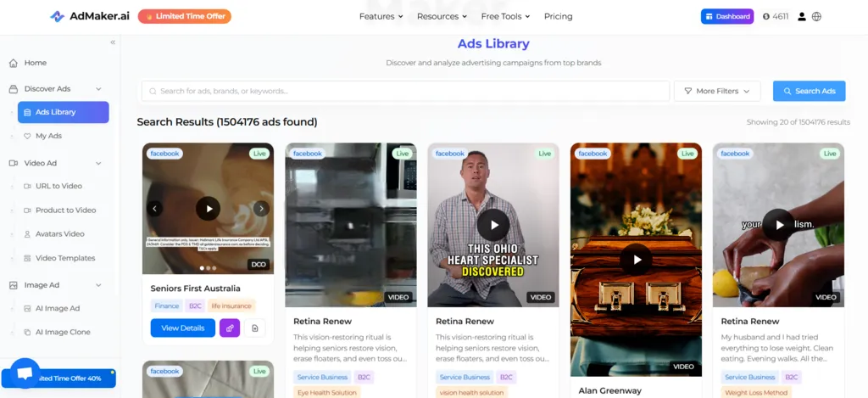Open the More Filters dropdown
This screenshot has width=868, height=398.
point(717,91)
